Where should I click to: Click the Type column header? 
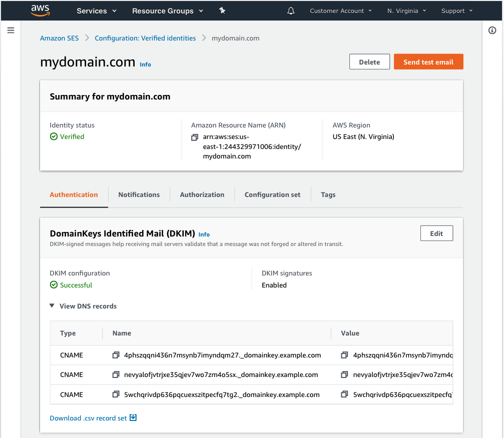68,333
